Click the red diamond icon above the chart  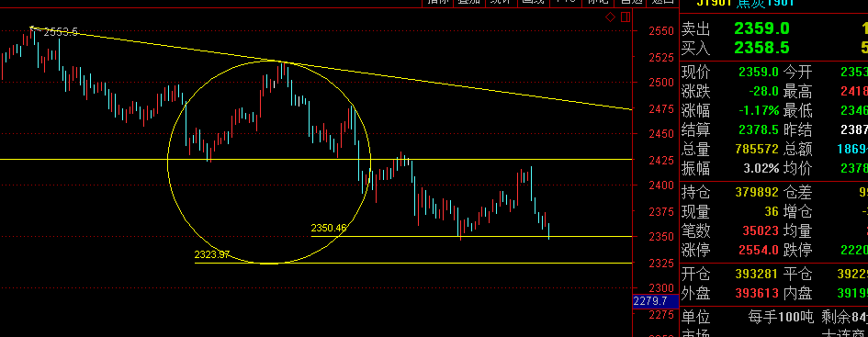pyautogui.click(x=610, y=17)
